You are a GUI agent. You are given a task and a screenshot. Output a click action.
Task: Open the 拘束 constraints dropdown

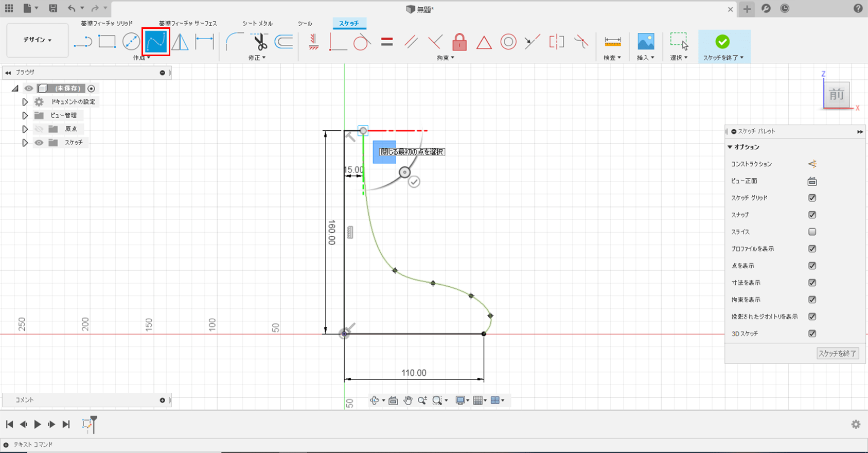[445, 58]
